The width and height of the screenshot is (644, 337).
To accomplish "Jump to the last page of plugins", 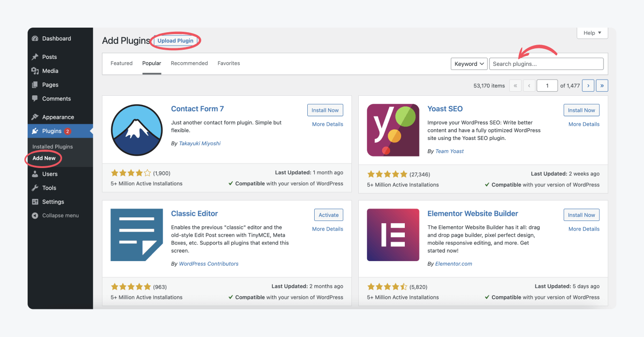I will pyautogui.click(x=602, y=85).
